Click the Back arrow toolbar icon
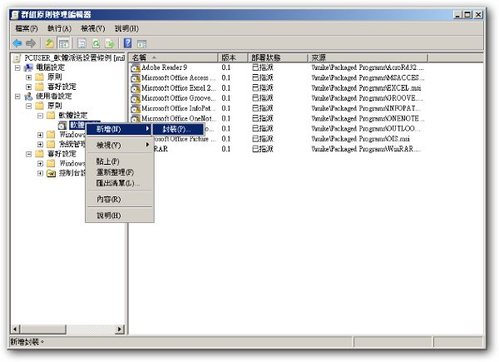Screen dimensions: 499x362 [17, 43]
